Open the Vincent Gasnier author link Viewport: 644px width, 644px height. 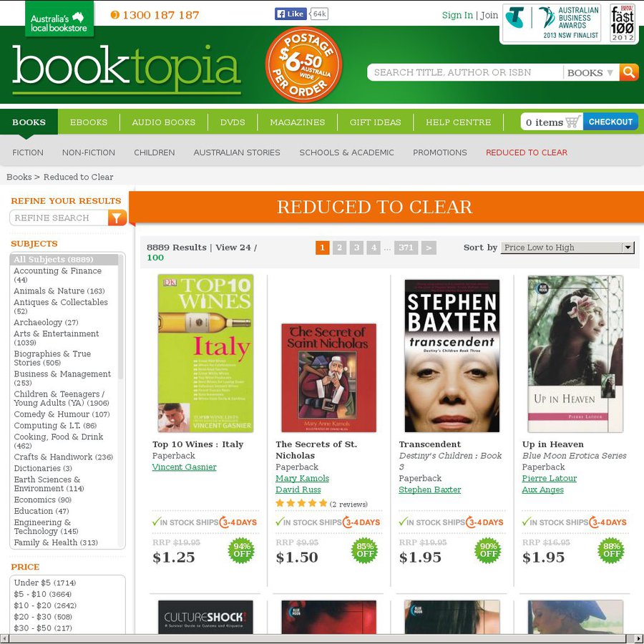point(184,467)
